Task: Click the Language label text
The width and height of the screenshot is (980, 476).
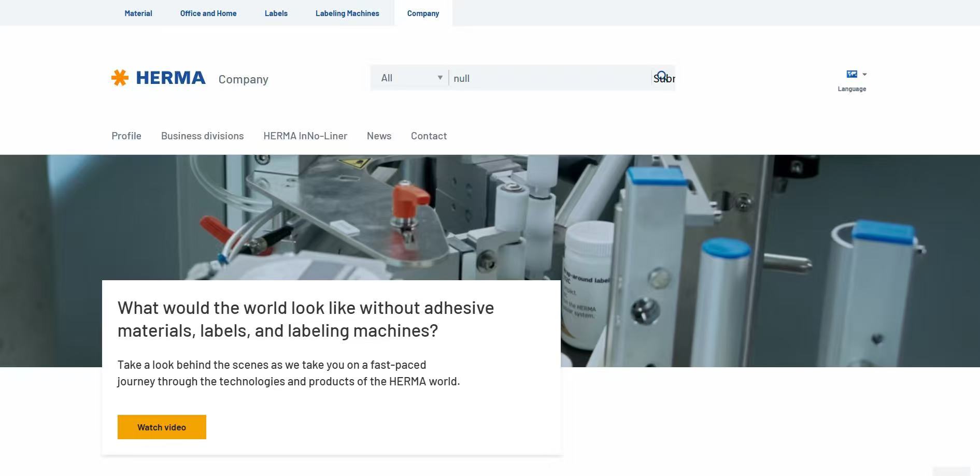Action: click(x=851, y=89)
